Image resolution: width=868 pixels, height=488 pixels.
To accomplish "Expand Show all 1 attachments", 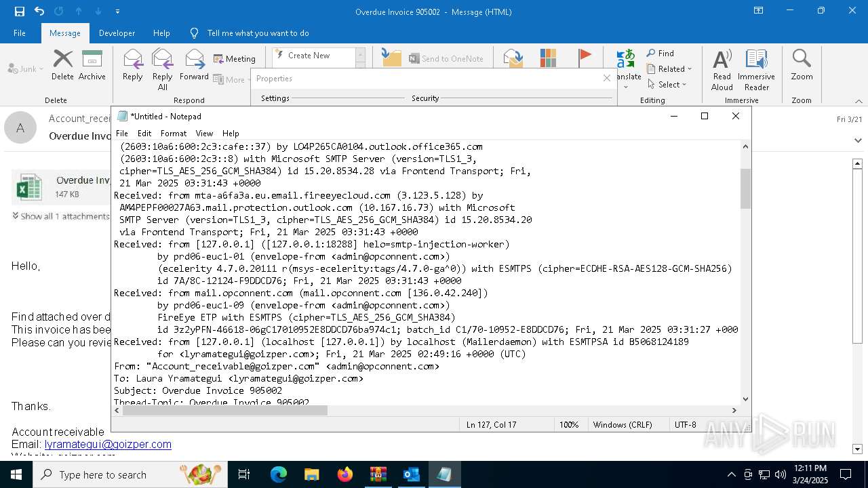I will (61, 216).
